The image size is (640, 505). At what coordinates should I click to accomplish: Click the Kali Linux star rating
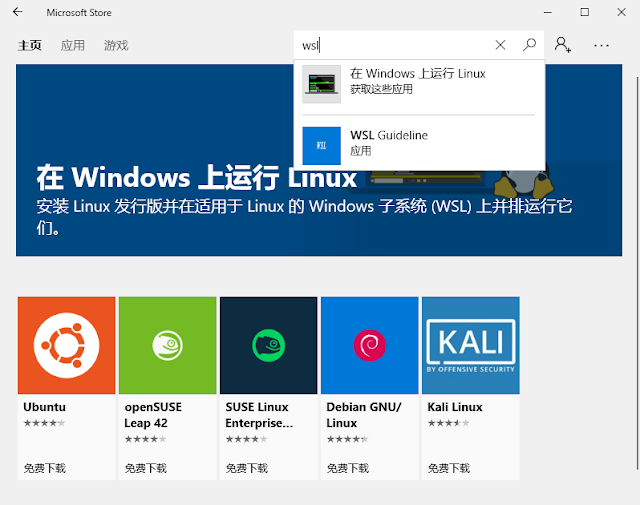449,423
